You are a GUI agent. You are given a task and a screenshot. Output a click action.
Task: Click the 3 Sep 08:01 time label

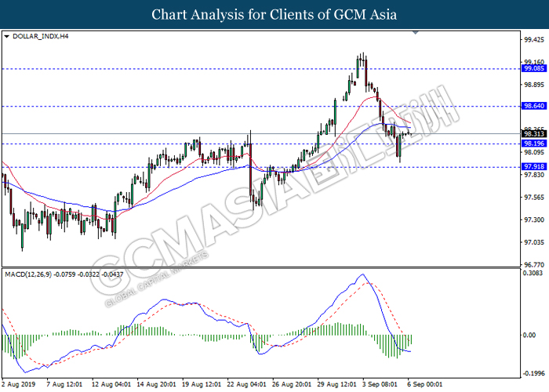pyautogui.click(x=380, y=384)
